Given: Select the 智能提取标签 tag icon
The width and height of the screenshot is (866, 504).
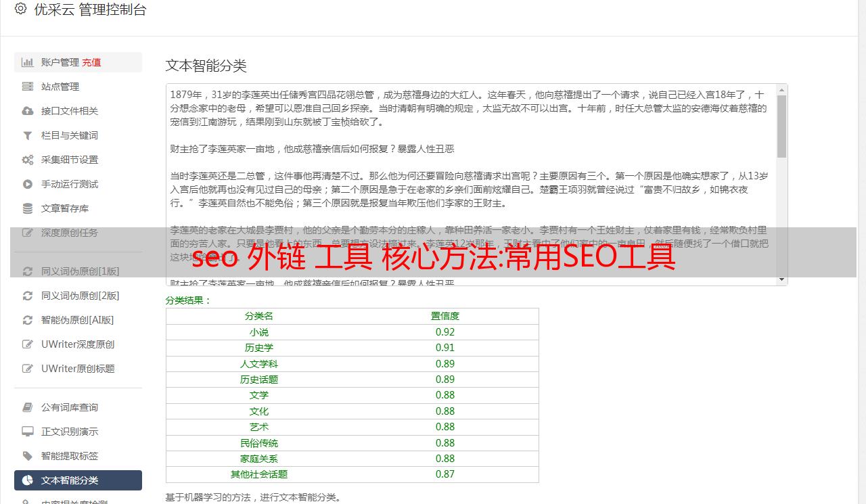Looking at the screenshot, I should pos(26,455).
